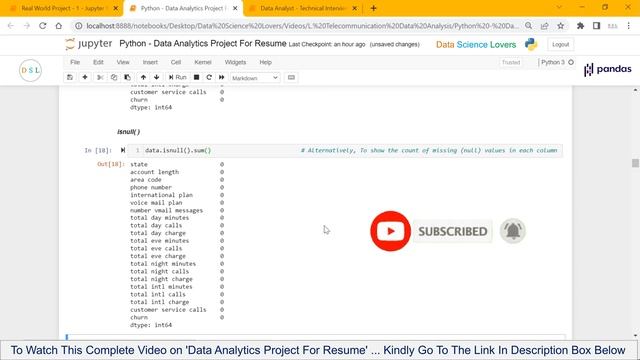Open a new browser tab
This screenshot has width=640, height=360.
pyautogui.click(x=373, y=8)
